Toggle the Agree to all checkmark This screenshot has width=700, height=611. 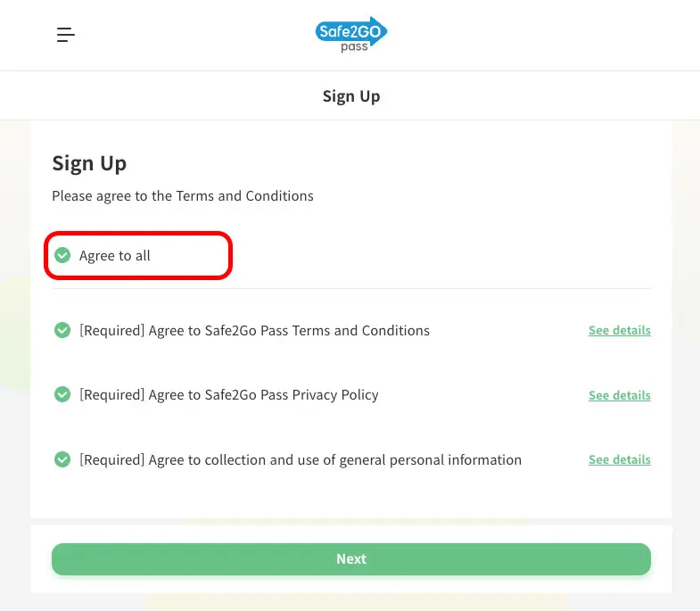point(62,256)
